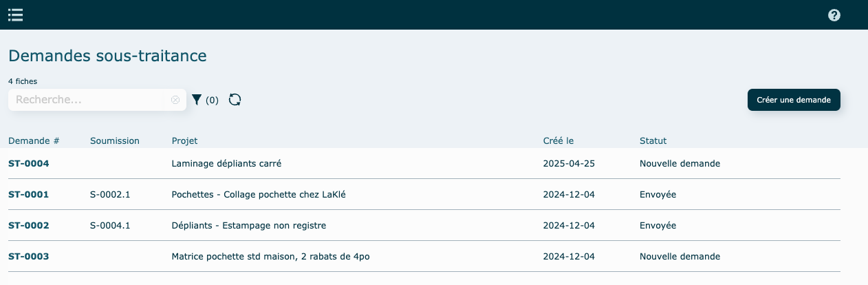
Task: Sort by the Soumission column header
Action: (115, 140)
